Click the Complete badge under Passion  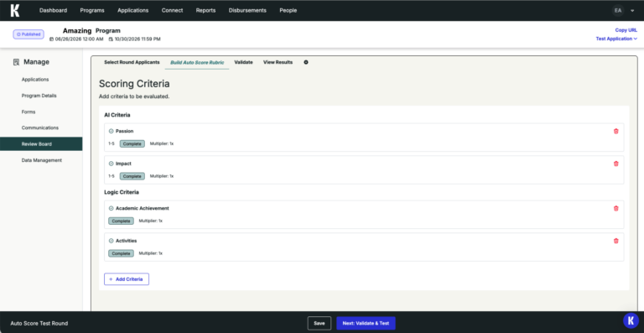(132, 143)
